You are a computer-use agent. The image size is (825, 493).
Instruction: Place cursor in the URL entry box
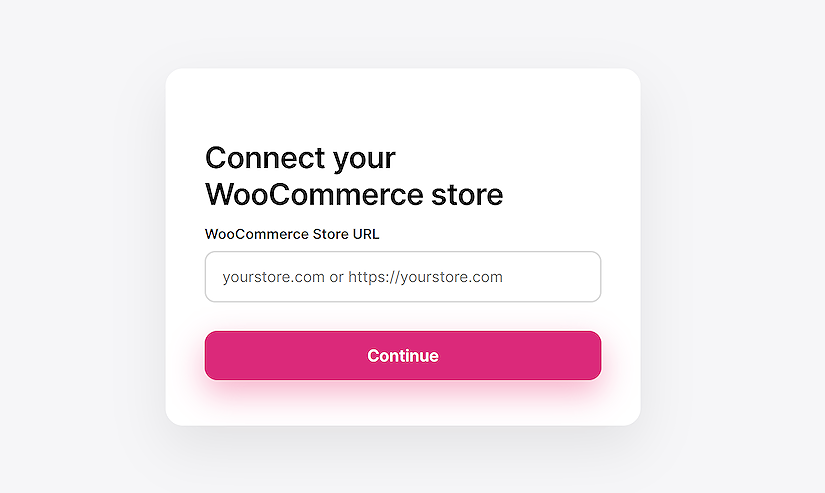(x=402, y=277)
